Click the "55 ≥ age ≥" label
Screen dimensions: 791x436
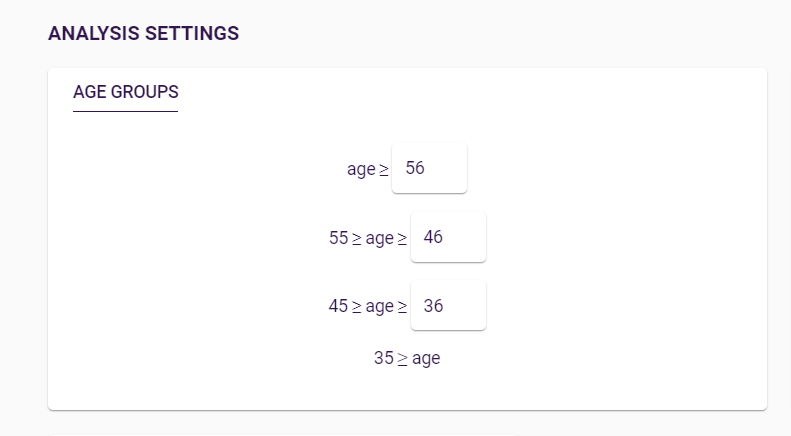coord(367,238)
